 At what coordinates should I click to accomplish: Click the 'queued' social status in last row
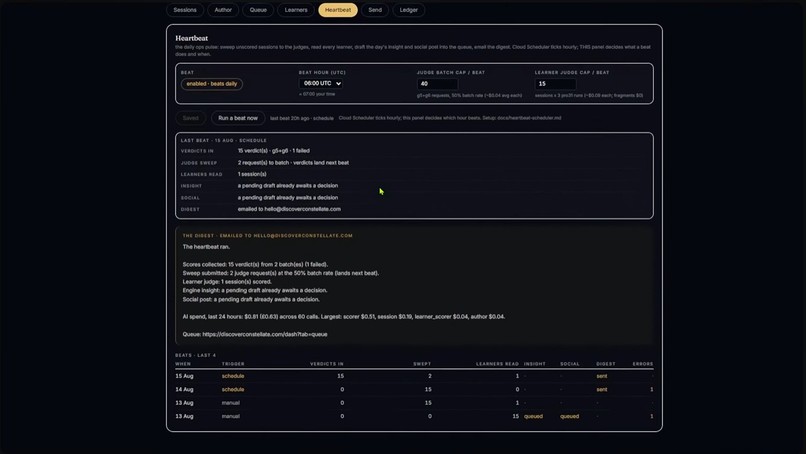pos(570,416)
